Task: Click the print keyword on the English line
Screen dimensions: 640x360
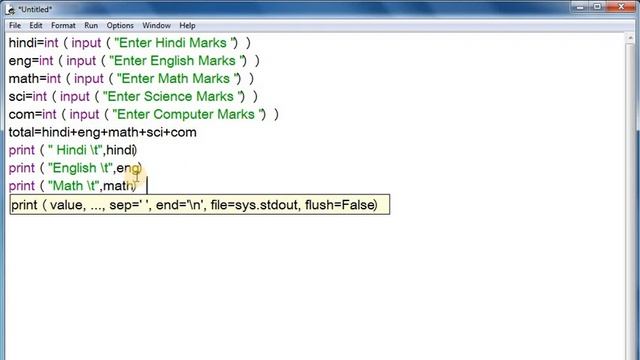Action: pos(22,168)
